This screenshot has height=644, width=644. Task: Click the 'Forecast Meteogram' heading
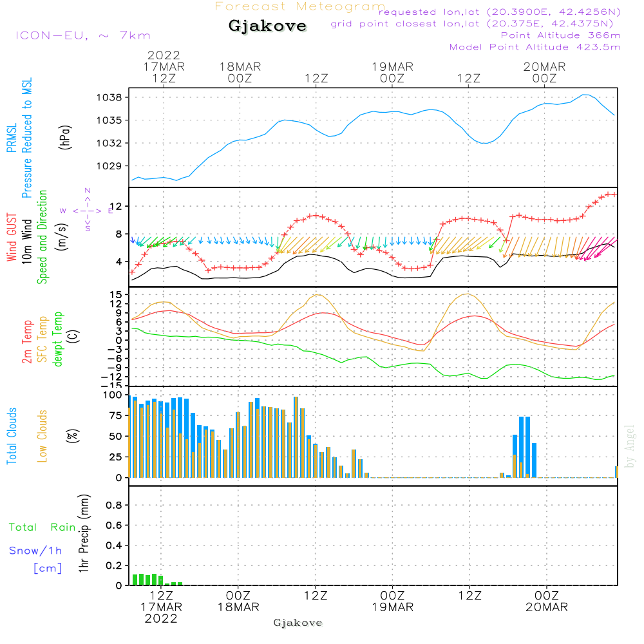click(300, 6)
